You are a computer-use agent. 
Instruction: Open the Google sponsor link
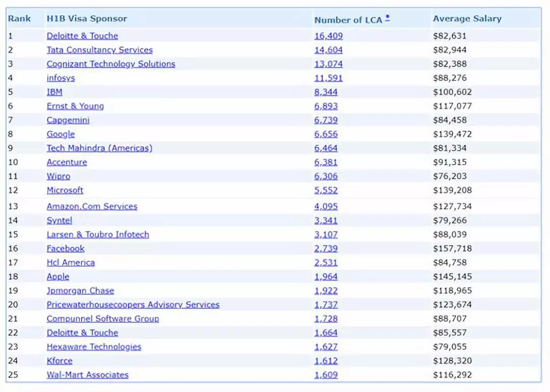click(61, 134)
